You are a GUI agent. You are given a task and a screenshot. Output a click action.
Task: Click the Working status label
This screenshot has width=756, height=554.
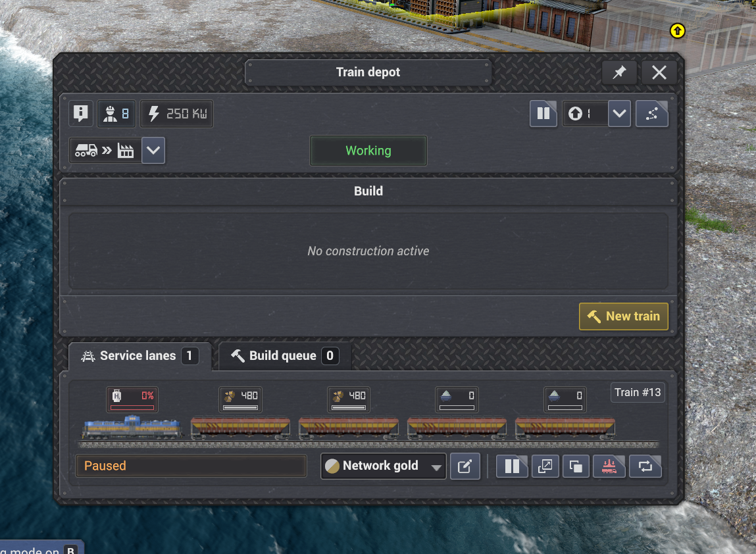click(x=368, y=151)
